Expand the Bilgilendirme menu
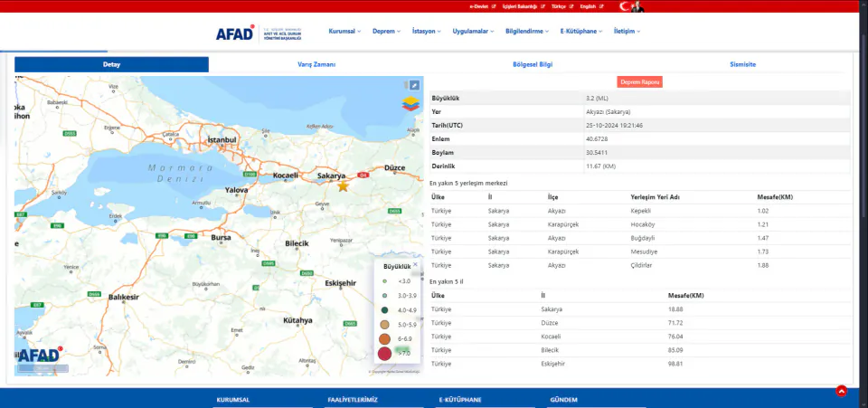Screen dimensions: 868x408 [527, 32]
